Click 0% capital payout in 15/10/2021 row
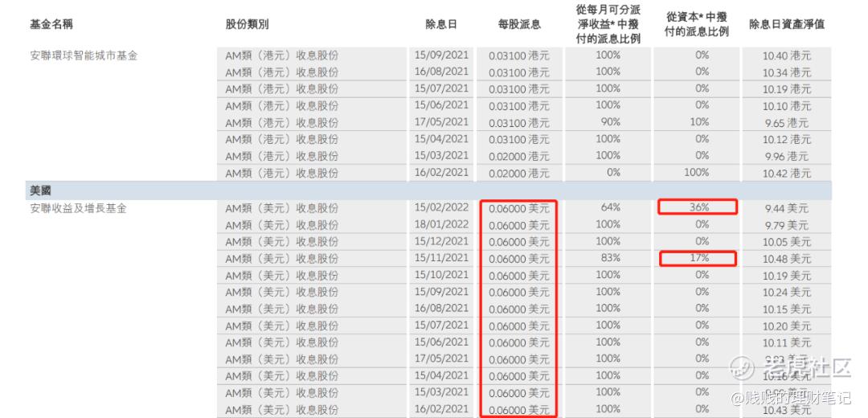The height and width of the screenshot is (418, 868). [x=702, y=275]
